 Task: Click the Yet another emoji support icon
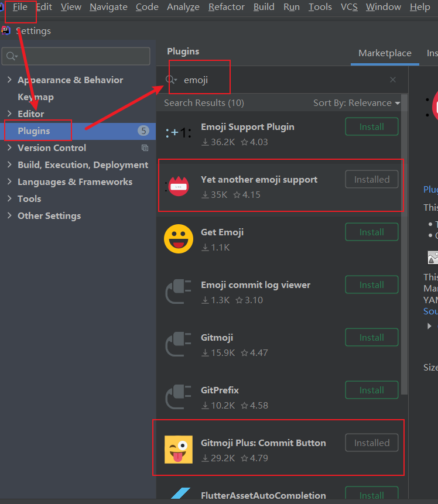(x=179, y=186)
